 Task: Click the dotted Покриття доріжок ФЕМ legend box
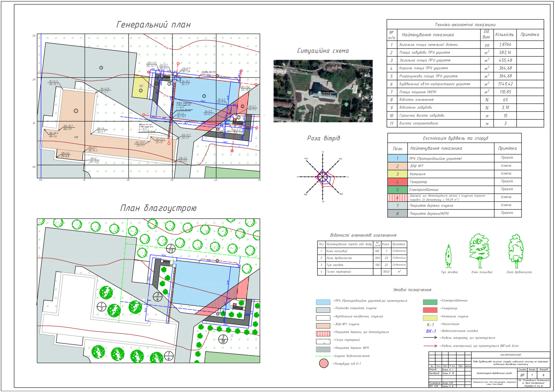coord(323,349)
